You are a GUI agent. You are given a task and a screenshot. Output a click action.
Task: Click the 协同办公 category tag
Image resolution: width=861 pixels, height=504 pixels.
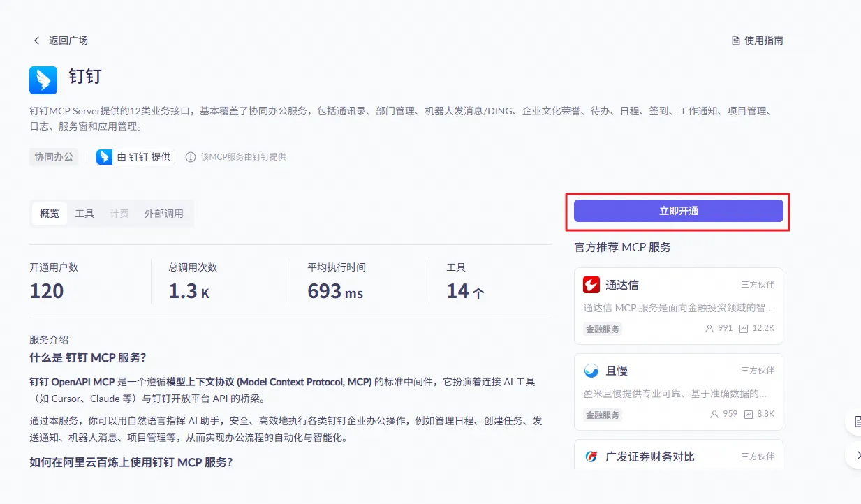[x=54, y=157]
